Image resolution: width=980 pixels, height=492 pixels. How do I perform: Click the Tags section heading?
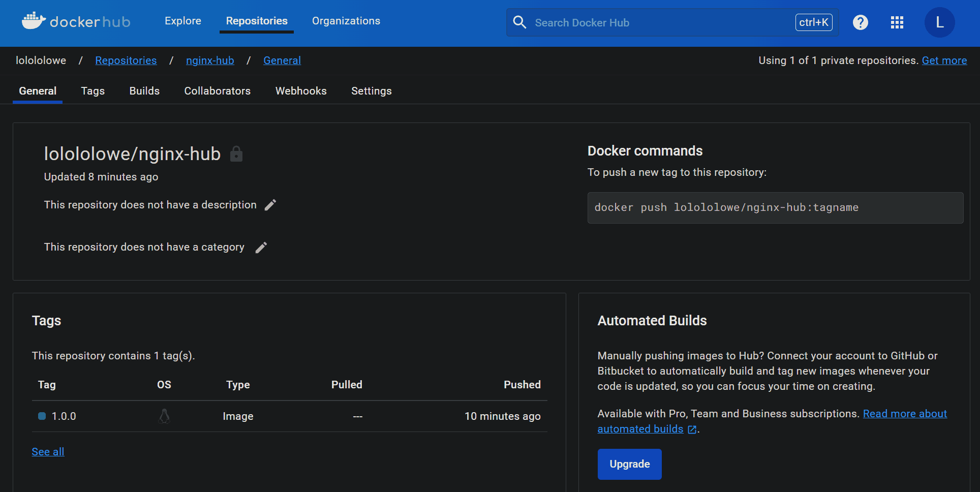tap(46, 321)
